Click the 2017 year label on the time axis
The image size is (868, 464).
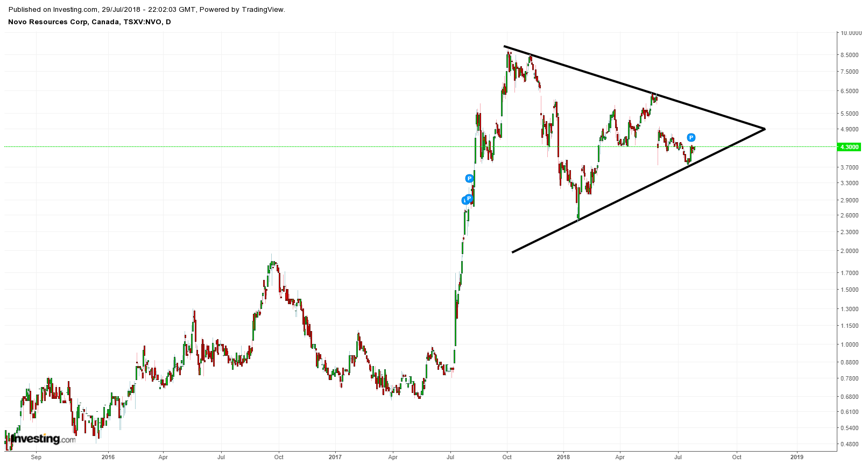[335, 458]
